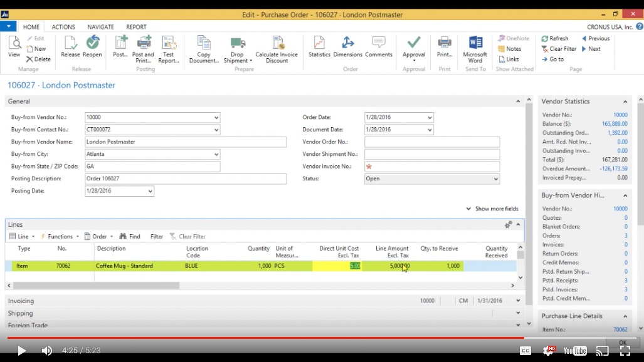Viewport: 644px width, 362px height.
Task: Click the Lines horizontal scrollbar
Action: tap(96, 285)
